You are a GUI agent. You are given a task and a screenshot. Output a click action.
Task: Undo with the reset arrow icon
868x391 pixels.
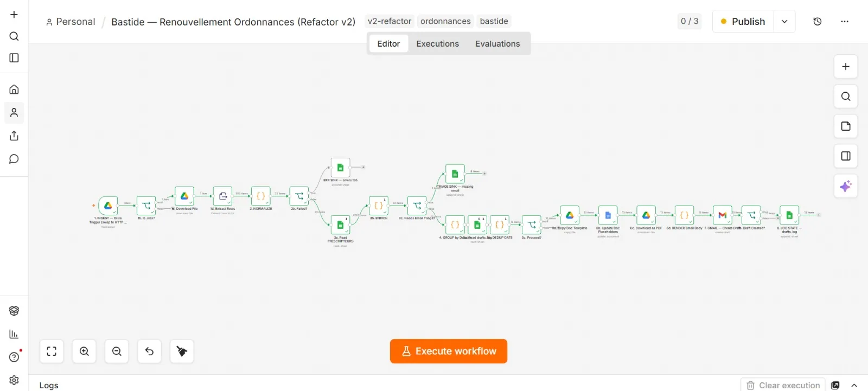pos(149,351)
